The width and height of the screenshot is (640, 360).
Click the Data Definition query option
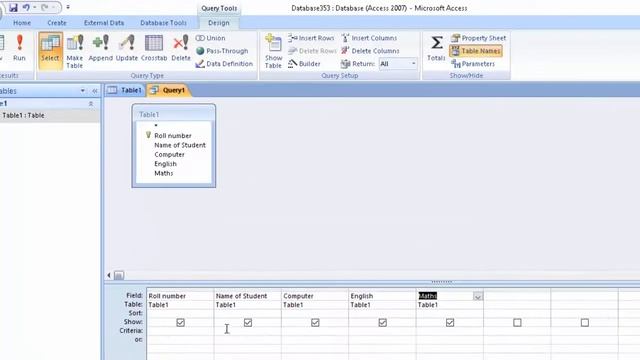(224, 64)
